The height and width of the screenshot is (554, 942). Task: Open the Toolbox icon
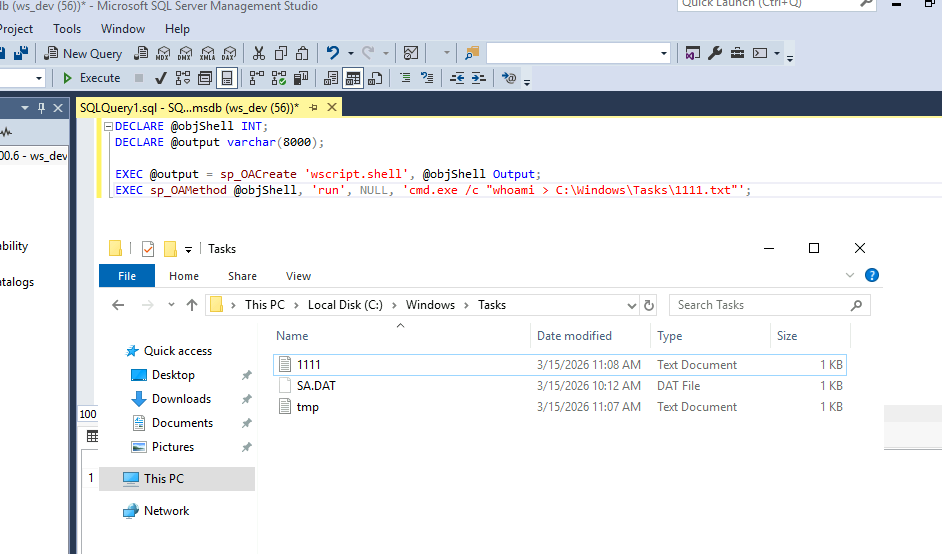point(737,53)
